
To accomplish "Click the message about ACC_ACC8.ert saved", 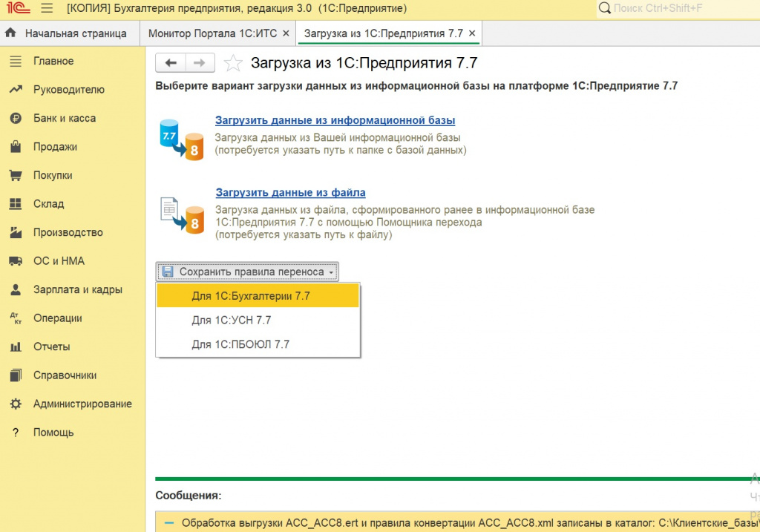I will point(470,523).
